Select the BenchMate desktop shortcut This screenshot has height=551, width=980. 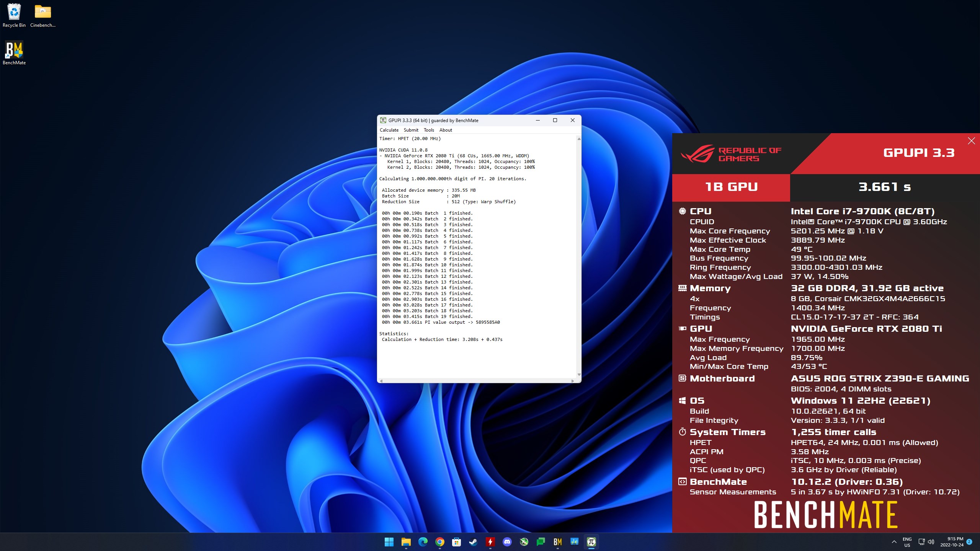14,53
